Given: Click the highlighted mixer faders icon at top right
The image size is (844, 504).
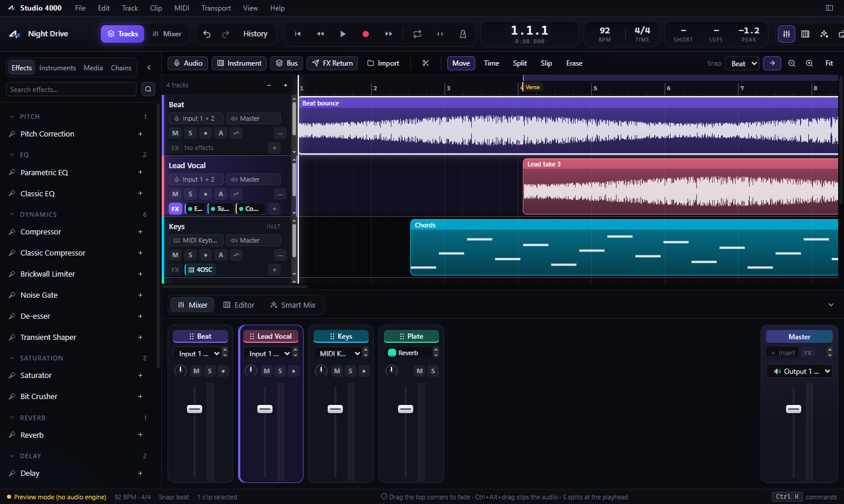Looking at the screenshot, I should pos(787,34).
